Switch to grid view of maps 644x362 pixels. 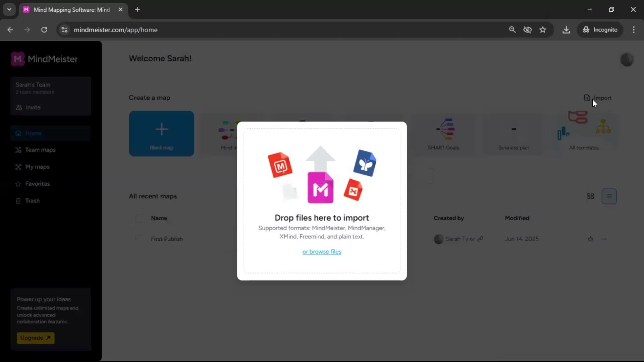click(591, 196)
